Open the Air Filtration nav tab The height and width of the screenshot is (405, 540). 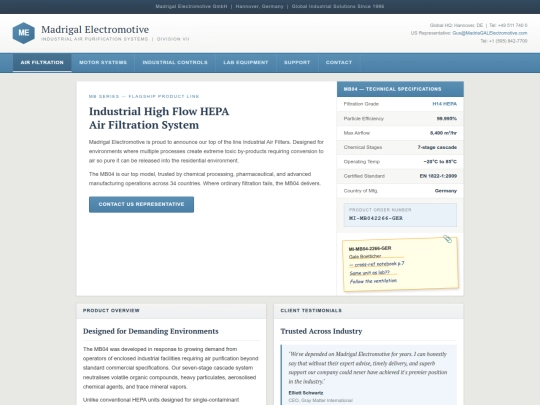point(42,62)
